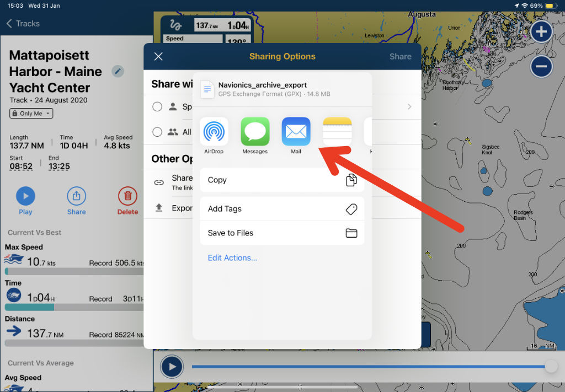Tap the AirDrop share icon
This screenshot has height=392, width=565.
tap(214, 131)
